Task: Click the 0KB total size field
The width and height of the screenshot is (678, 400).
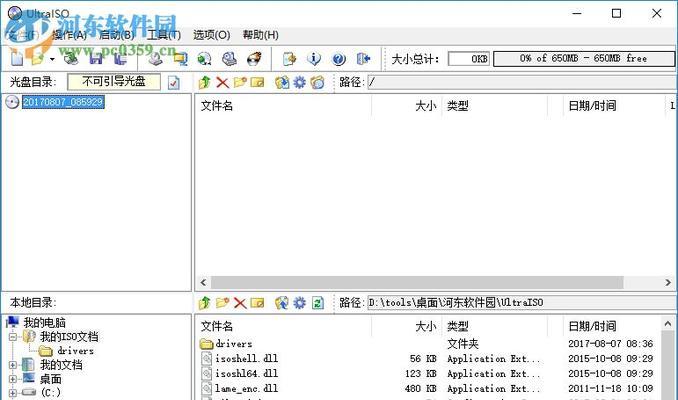Action: 469,58
